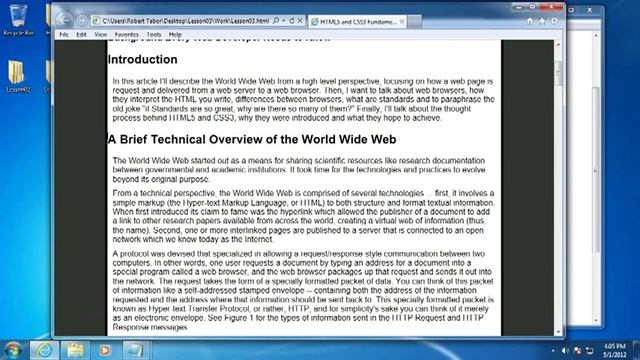Click the Introduction heading
The width and height of the screenshot is (640, 360).
pyautogui.click(x=142, y=60)
